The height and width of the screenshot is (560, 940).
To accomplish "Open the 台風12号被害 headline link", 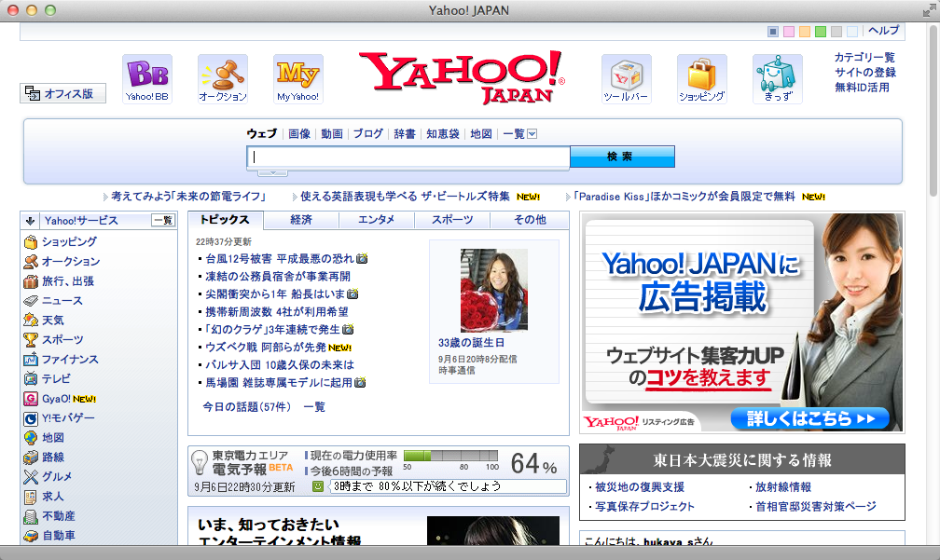I will coord(279,258).
